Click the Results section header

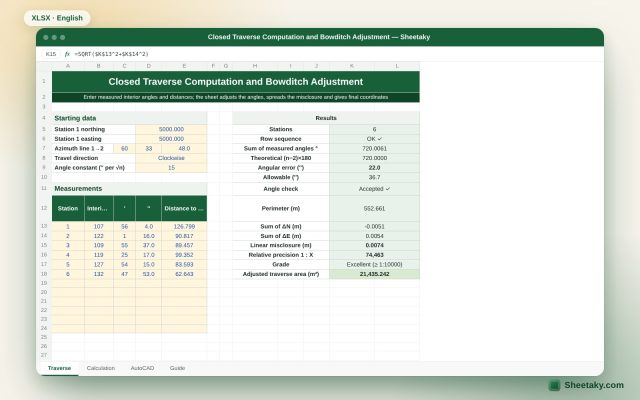[326, 118]
